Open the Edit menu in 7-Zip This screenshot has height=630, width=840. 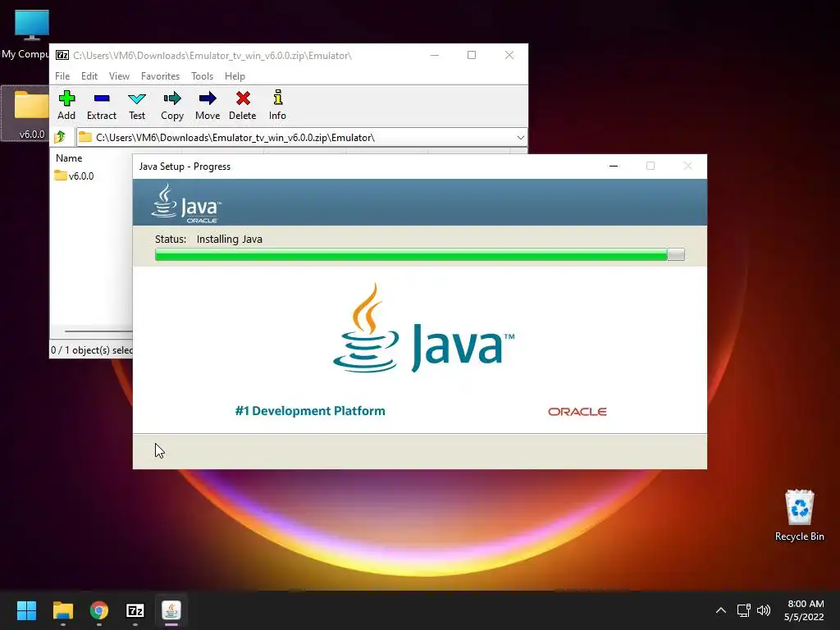point(89,76)
